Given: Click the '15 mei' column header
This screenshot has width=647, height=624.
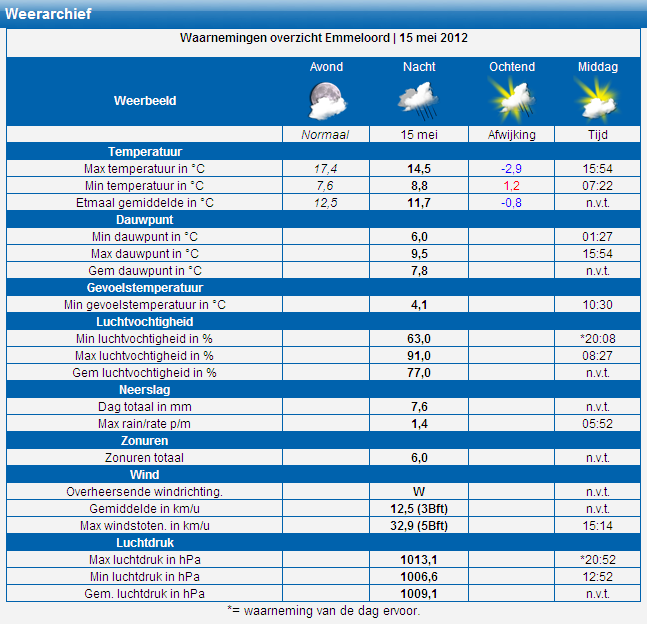Looking at the screenshot, I should point(419,135).
